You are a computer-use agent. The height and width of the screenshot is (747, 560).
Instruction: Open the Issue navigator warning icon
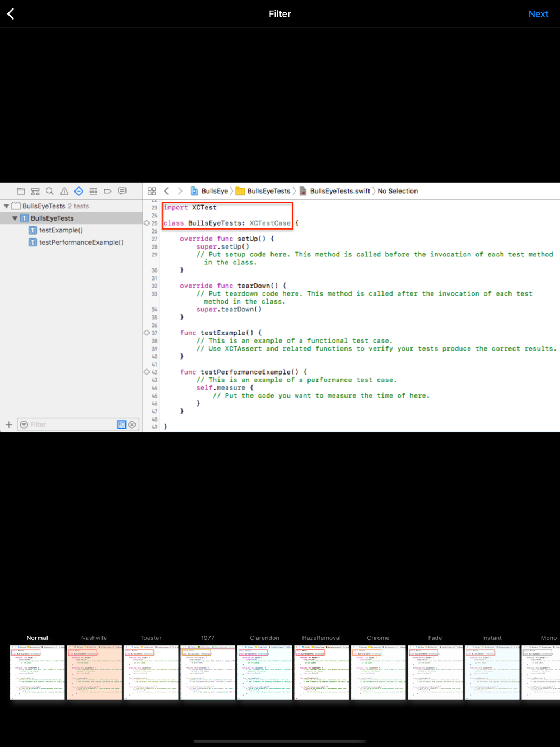(64, 191)
